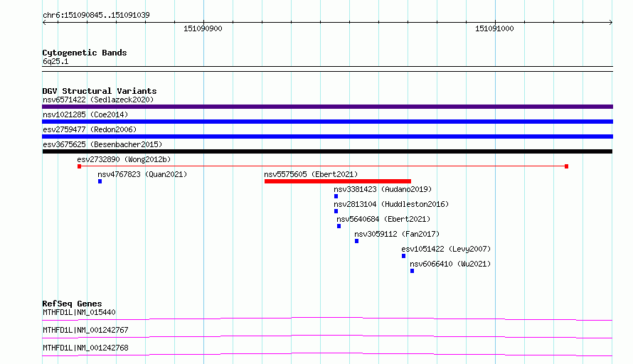Click the magenta line for MTHFD1L|NM_001242768
The width and height of the screenshot is (633, 364).
[327, 354]
